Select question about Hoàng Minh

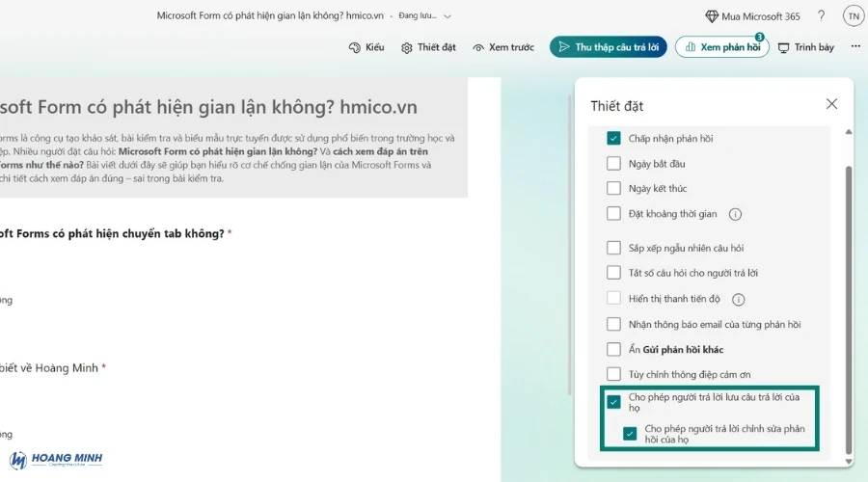tap(53, 368)
